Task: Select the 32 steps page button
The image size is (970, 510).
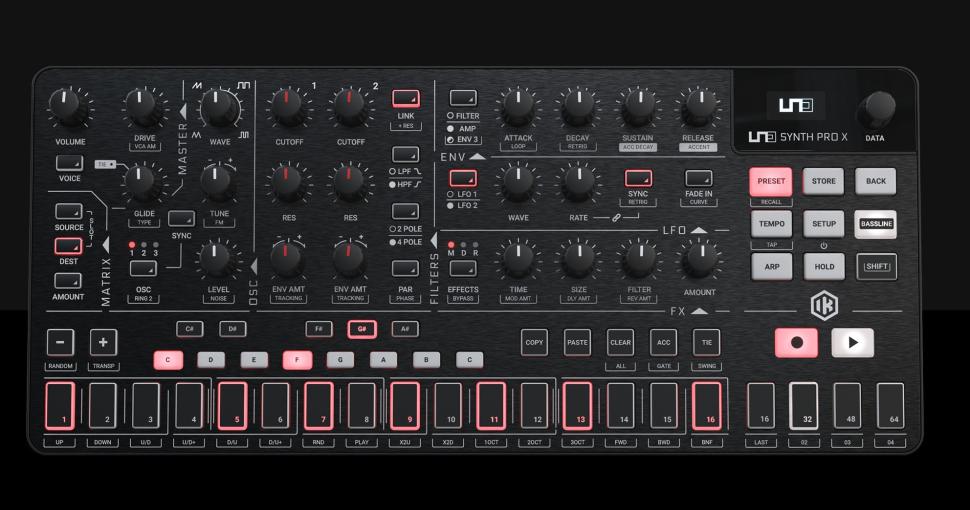Action: (804, 406)
